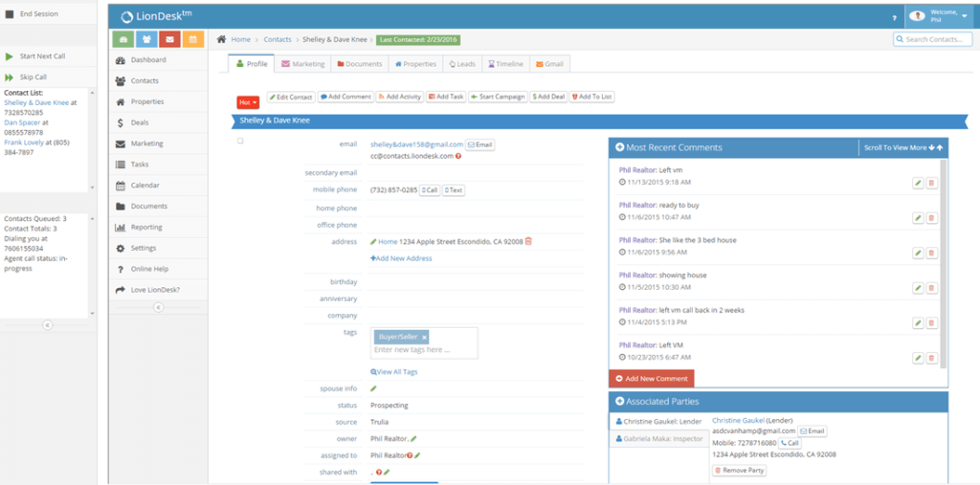Screen dimensions: 980x485
Task: Click the green dashboard shortcut icon button
Action: coord(123,39)
